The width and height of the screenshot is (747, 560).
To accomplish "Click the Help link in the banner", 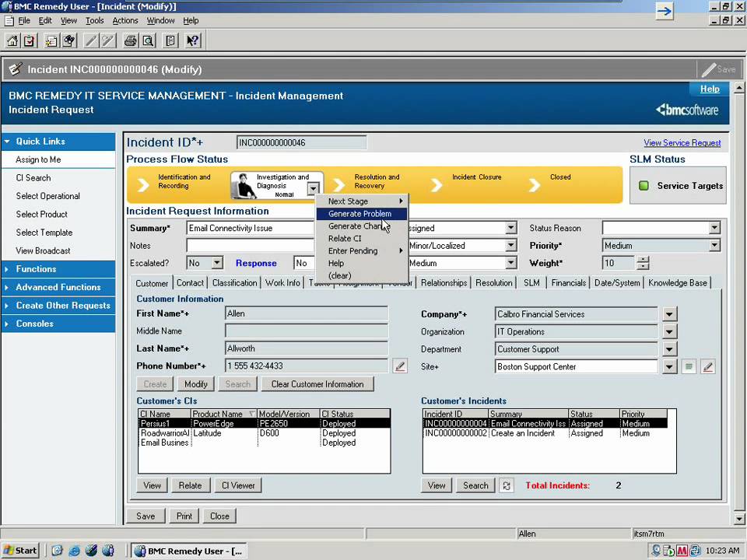I will tap(710, 89).
